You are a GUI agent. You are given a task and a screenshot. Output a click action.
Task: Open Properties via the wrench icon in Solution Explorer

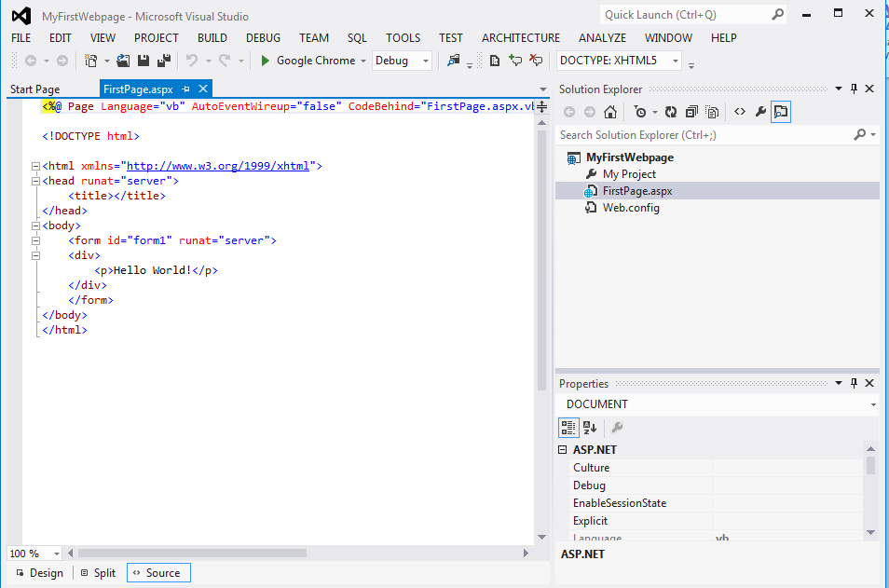point(760,112)
